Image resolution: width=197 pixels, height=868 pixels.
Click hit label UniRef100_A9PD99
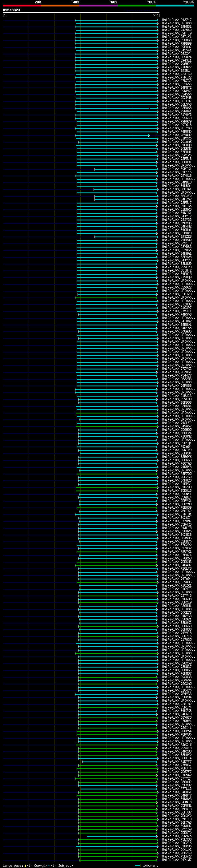177,43
